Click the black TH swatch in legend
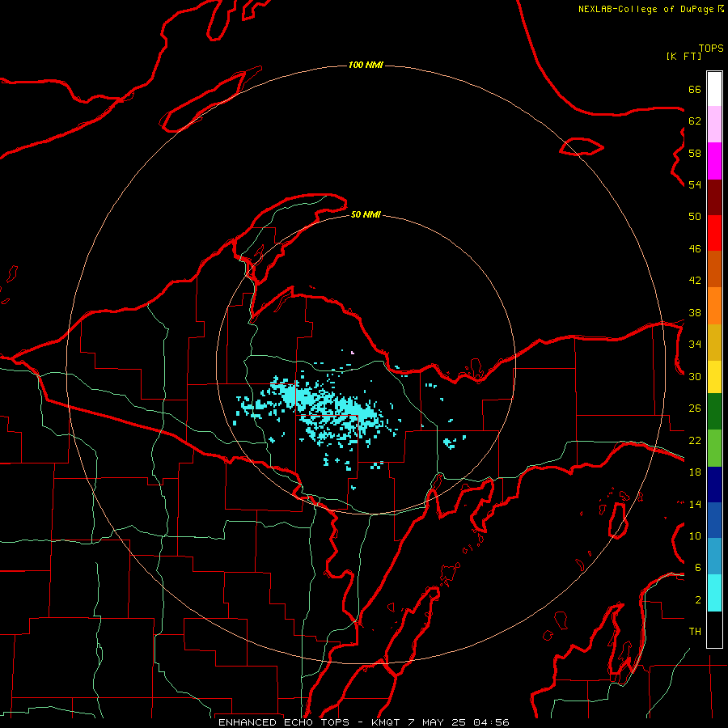This screenshot has width=728, height=728. click(714, 629)
